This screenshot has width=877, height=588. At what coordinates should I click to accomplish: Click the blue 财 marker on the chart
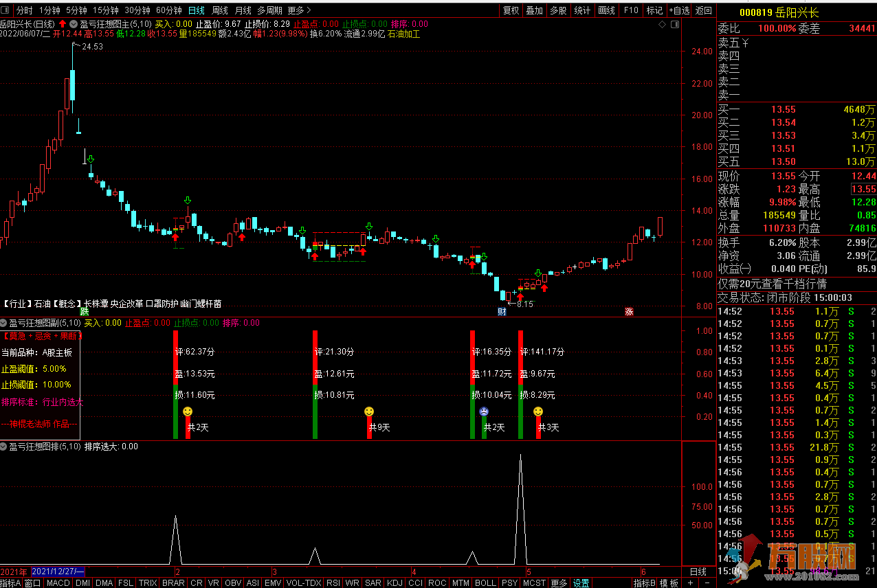coord(502,311)
